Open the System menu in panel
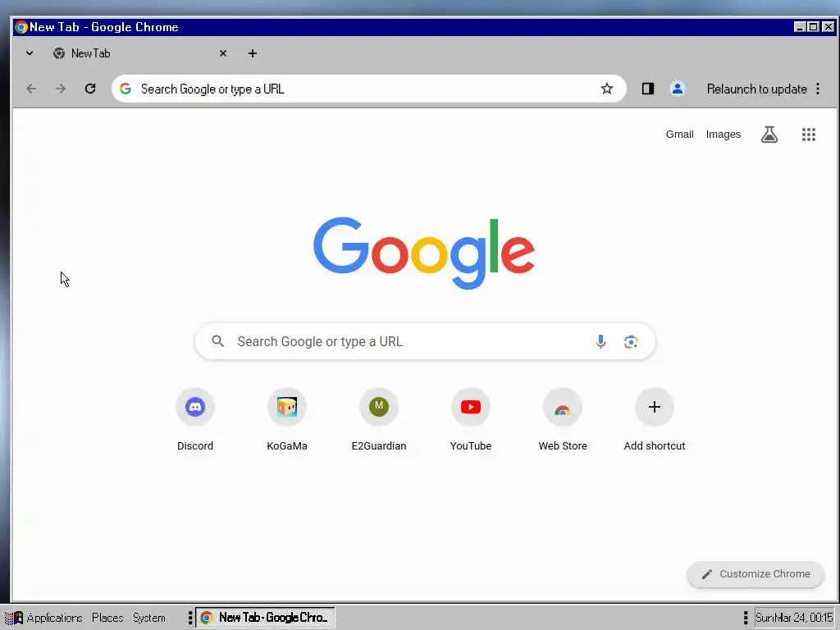Image resolution: width=840 pixels, height=630 pixels. (149, 618)
